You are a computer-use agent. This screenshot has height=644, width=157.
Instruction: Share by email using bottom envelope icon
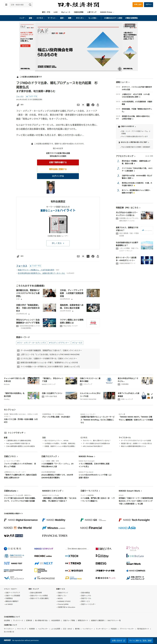point(78,256)
